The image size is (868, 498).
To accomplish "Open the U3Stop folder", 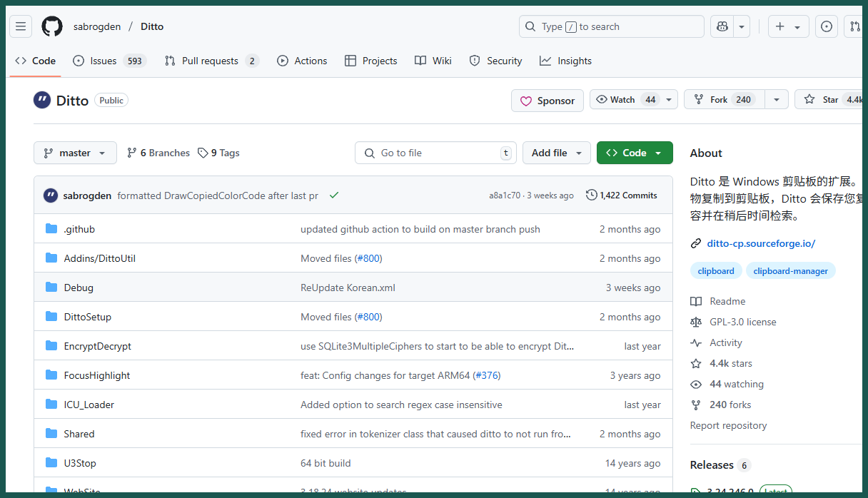I will pos(80,463).
